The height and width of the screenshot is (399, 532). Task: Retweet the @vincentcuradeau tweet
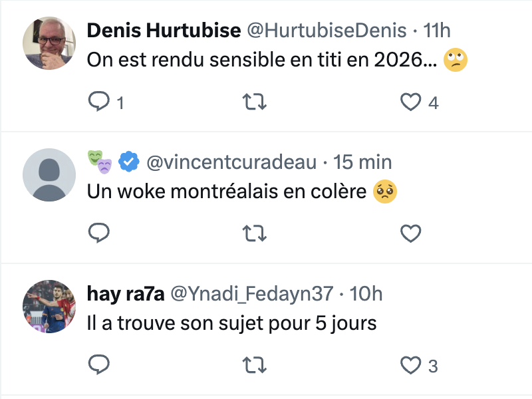click(255, 233)
